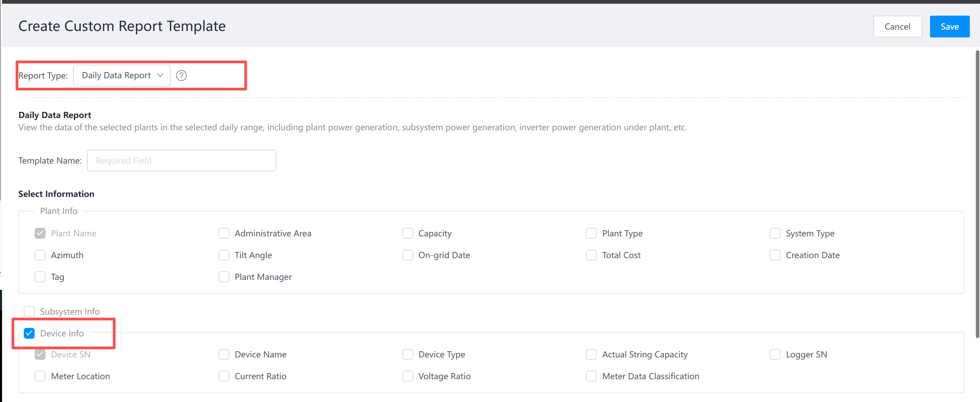This screenshot has height=402, width=980.
Task: Select the Plant Manager checkbox
Action: coord(224,277)
